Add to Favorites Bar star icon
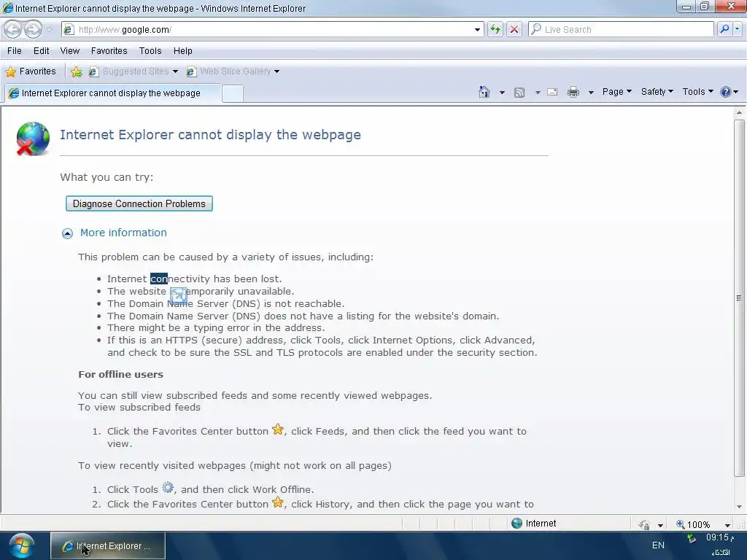This screenshot has width=747, height=560. click(x=76, y=72)
